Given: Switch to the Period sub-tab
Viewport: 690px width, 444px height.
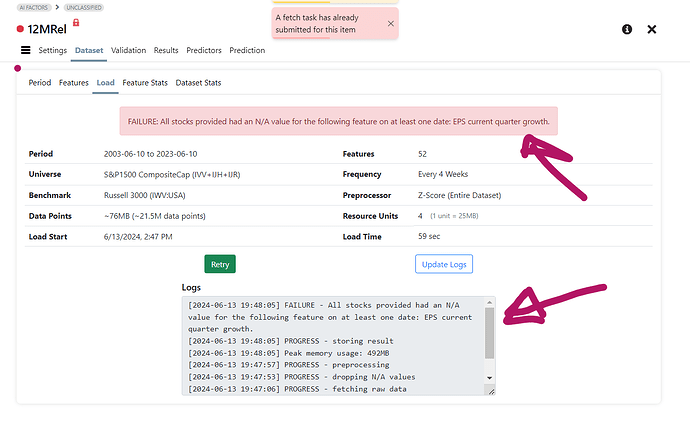Looking at the screenshot, I should coord(40,83).
